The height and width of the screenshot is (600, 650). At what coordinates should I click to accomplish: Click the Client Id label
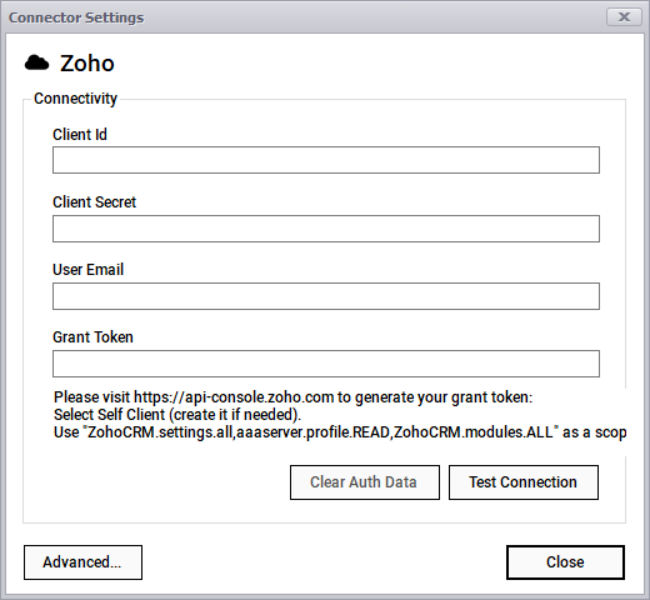[80, 134]
